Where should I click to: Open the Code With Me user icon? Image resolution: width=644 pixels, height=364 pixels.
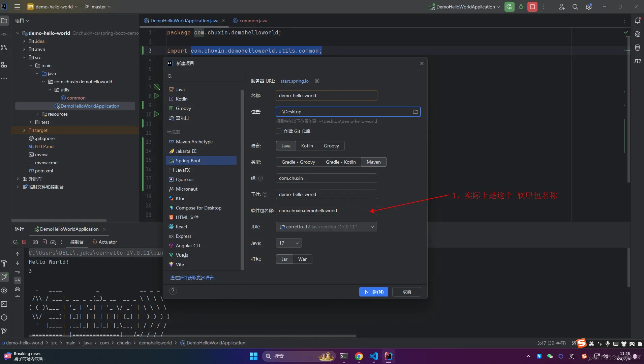(x=562, y=7)
